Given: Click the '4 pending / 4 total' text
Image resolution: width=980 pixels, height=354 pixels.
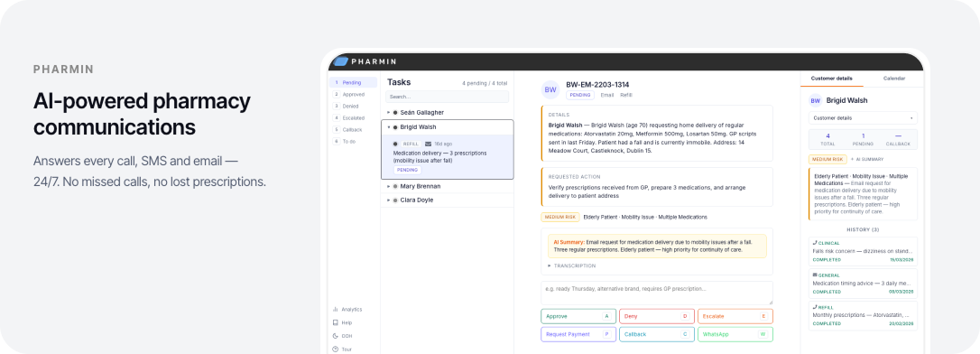Looking at the screenshot, I should [x=485, y=83].
